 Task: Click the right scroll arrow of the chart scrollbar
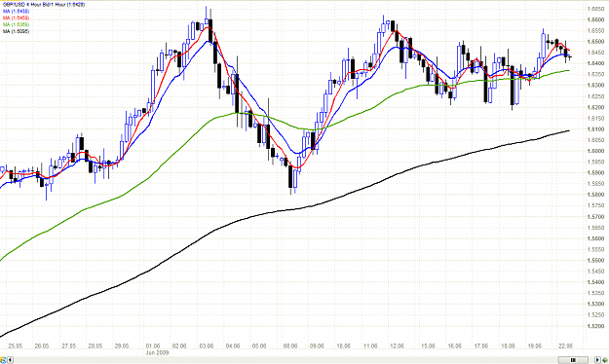coord(597,360)
